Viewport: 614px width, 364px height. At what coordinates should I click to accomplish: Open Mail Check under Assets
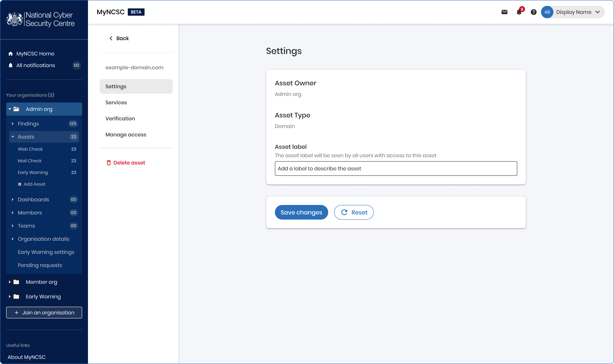pos(30,161)
